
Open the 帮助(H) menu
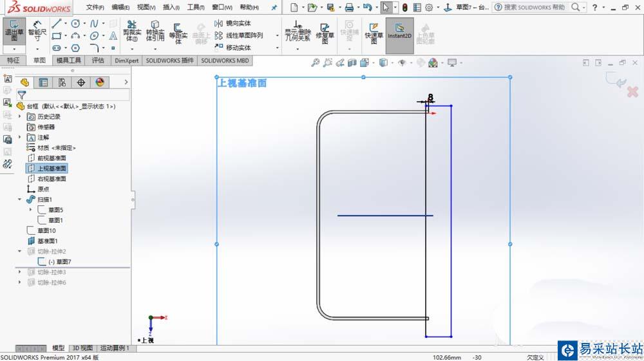(x=249, y=7)
